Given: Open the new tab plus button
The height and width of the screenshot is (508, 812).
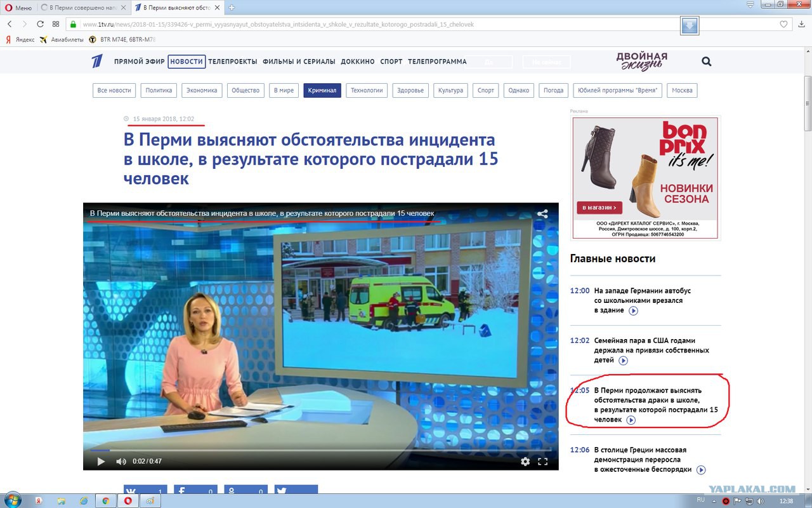Looking at the screenshot, I should tap(232, 8).
